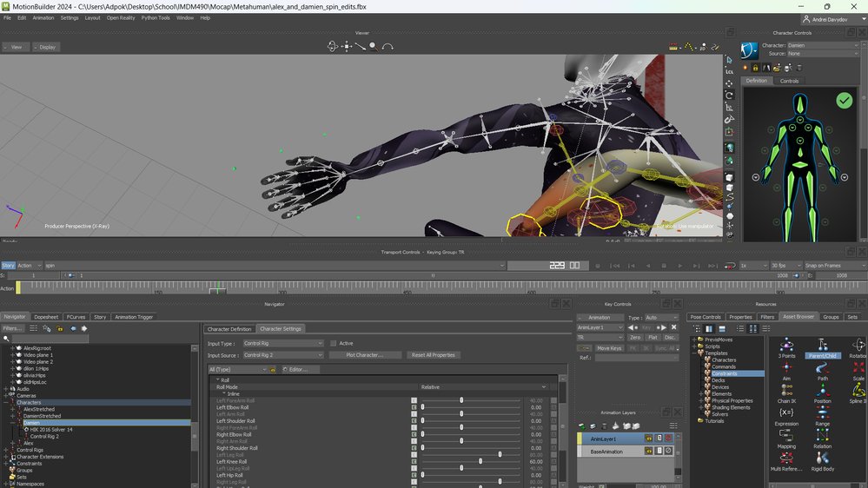
Task: Toggle the Story mode button in transport
Action: coord(8,266)
